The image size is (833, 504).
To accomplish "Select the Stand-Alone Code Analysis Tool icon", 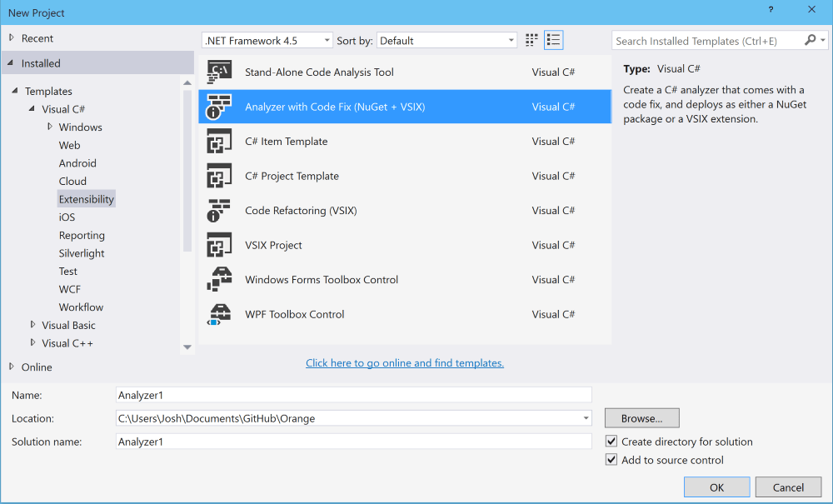I will [219, 72].
